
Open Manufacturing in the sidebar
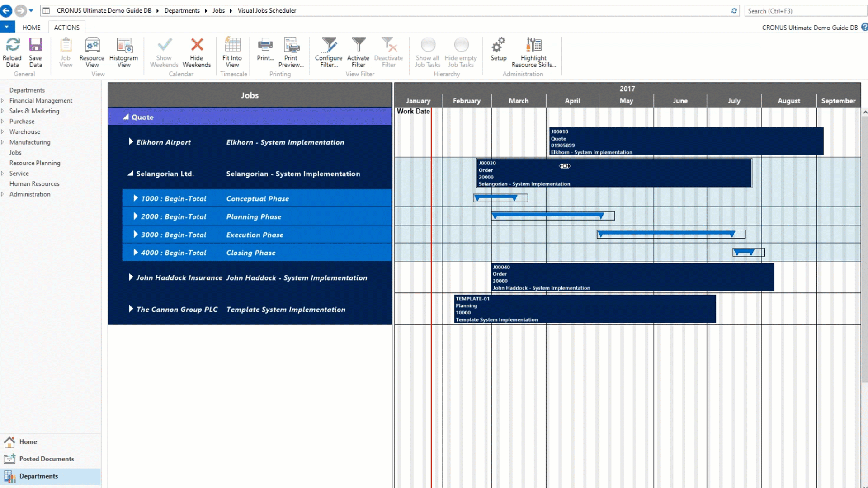(x=30, y=142)
